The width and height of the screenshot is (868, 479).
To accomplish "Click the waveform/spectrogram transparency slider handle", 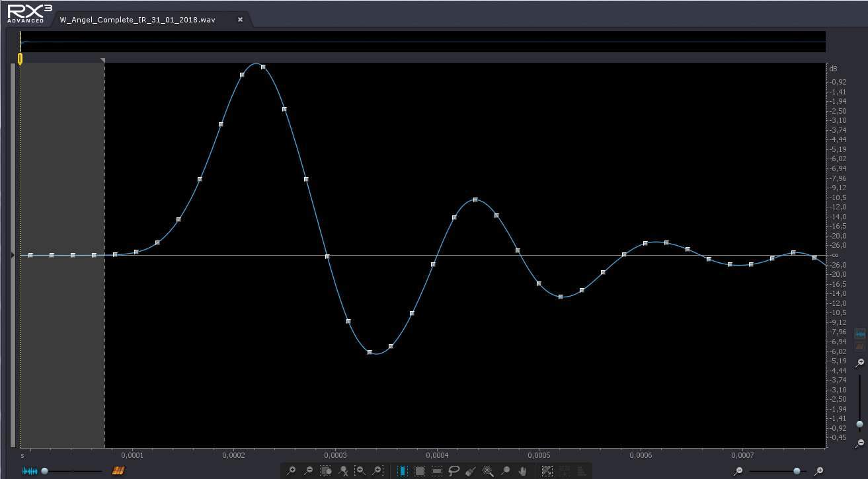I will pyautogui.click(x=45, y=471).
